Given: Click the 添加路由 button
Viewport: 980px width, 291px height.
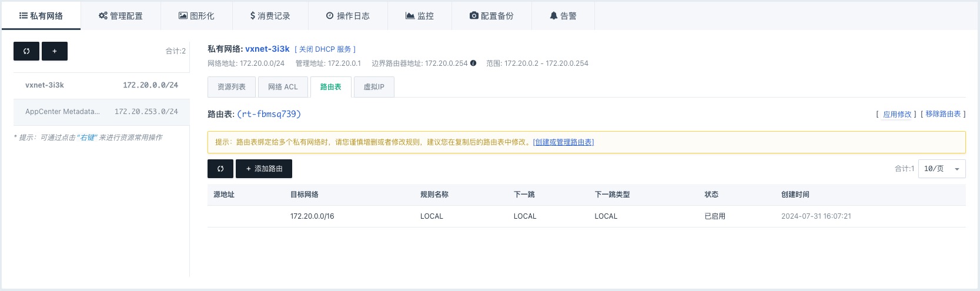Looking at the screenshot, I should coord(264,169).
